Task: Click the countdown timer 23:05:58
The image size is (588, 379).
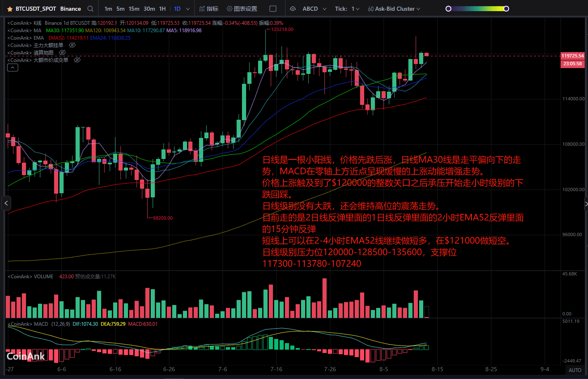Action: (x=572, y=64)
